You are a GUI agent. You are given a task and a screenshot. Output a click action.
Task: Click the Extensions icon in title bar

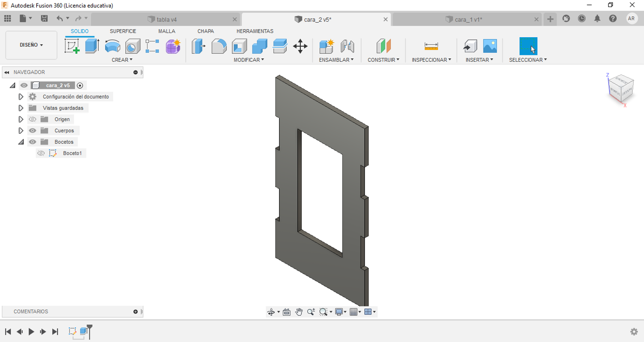(x=566, y=19)
